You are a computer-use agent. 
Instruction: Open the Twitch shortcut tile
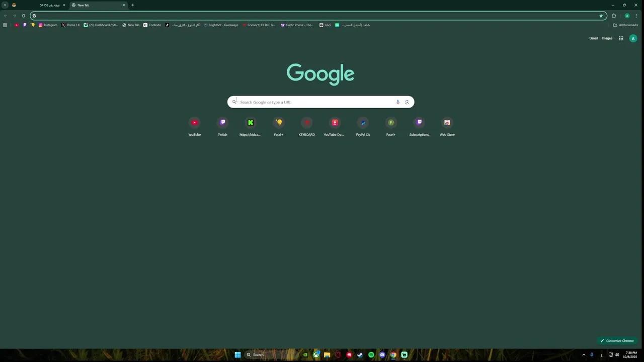[x=222, y=127]
